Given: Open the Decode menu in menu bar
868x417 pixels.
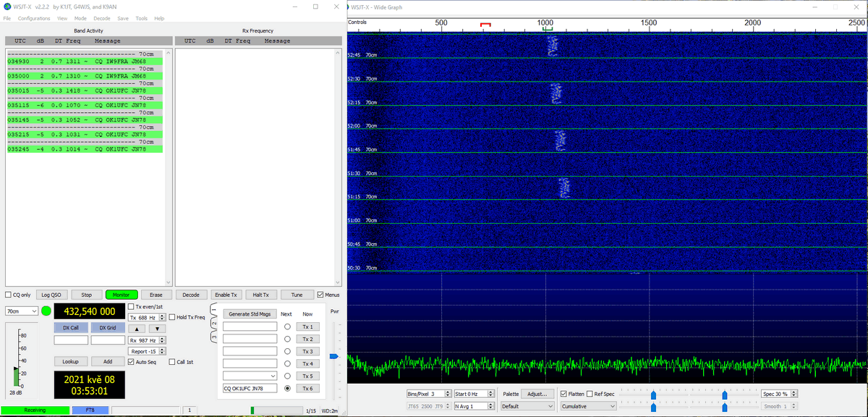Looking at the screenshot, I should (102, 18).
